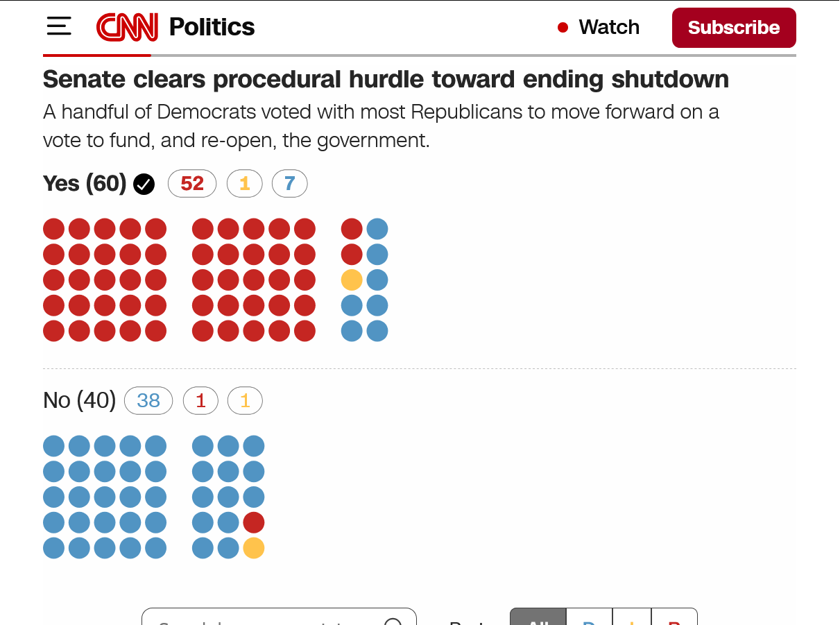Viewport: 840px width, 625px height.
Task: Open the Politics section link
Action: pos(212,27)
